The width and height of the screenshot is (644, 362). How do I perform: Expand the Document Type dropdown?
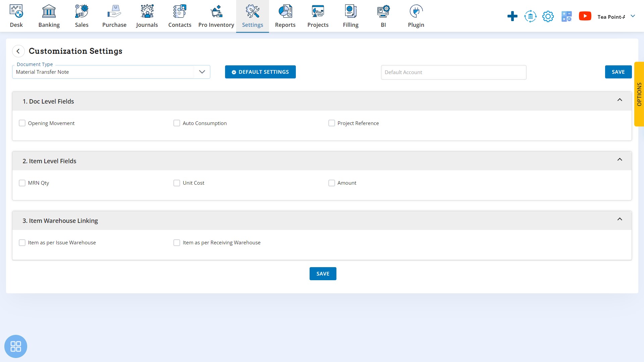point(202,72)
